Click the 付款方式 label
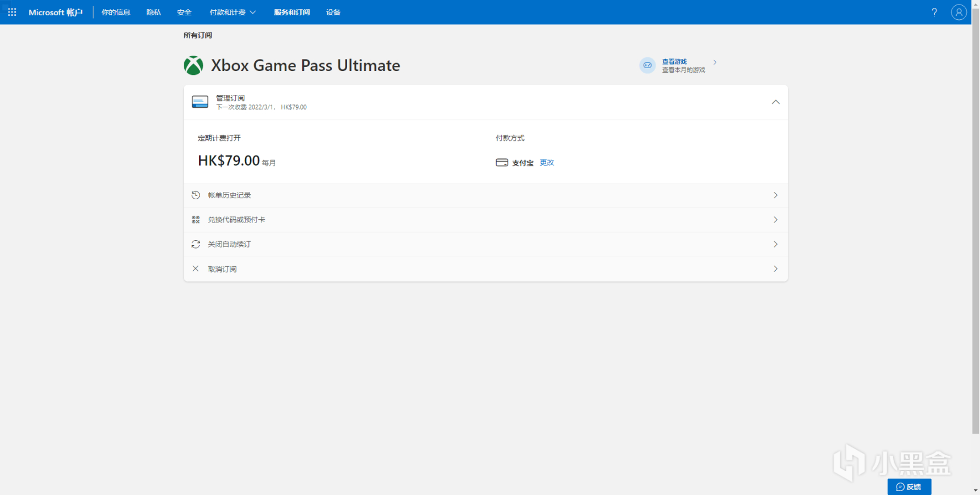The width and height of the screenshot is (980, 495). coord(510,138)
